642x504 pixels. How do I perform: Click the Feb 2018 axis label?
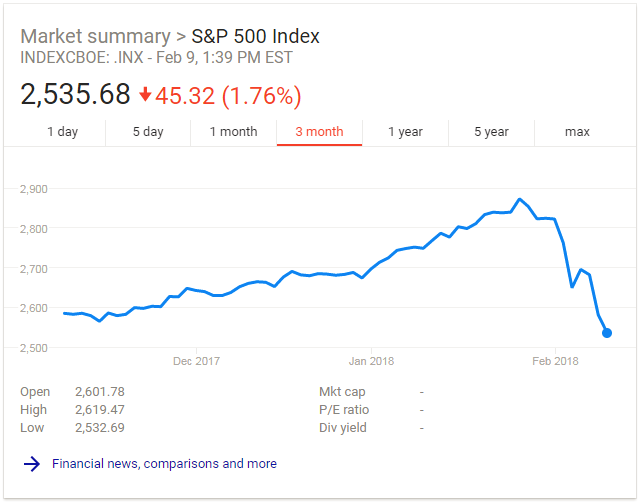click(x=555, y=361)
